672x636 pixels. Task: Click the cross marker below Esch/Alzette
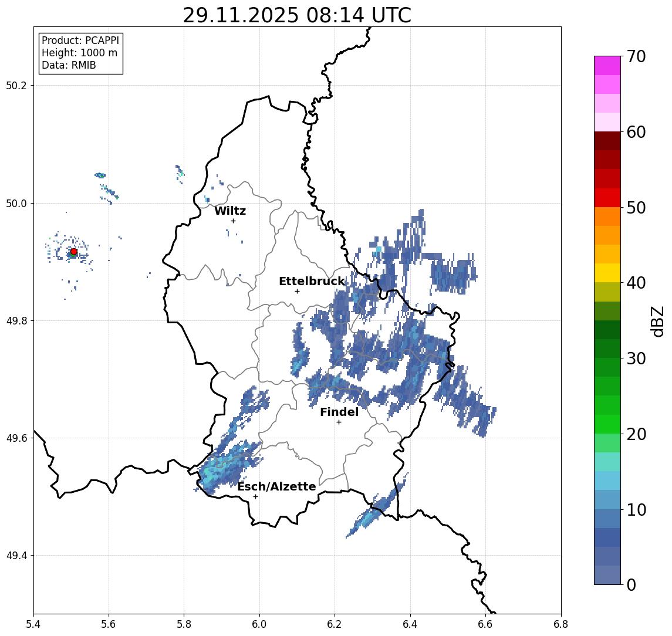click(x=256, y=497)
